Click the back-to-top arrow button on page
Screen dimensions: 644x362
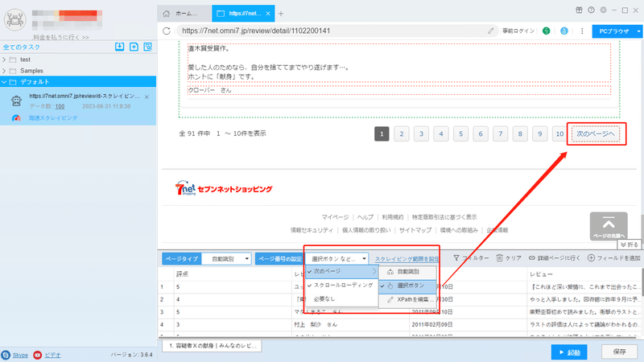[x=609, y=226]
